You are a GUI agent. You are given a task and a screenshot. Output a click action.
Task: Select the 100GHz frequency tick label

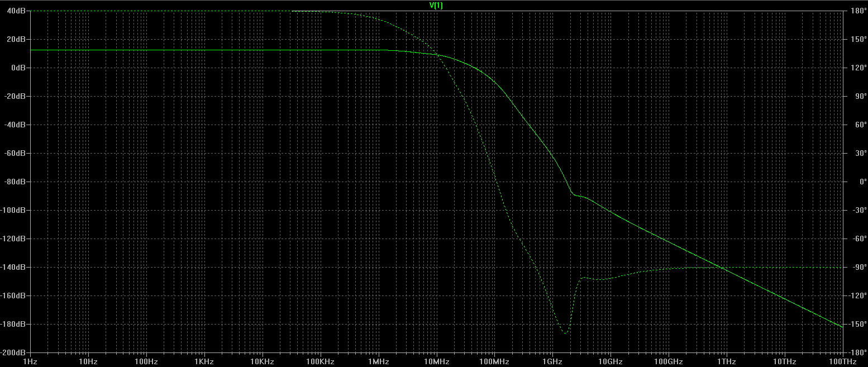click(x=668, y=362)
